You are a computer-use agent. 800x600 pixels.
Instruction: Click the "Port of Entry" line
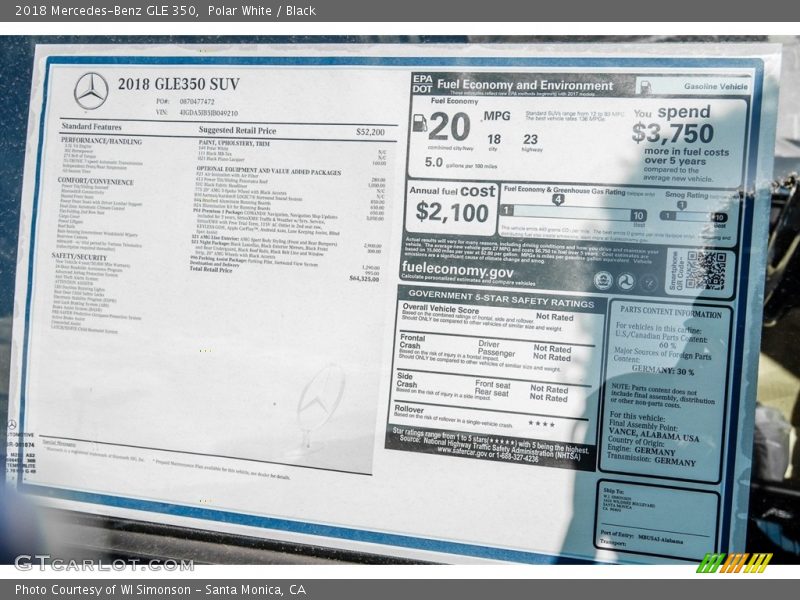click(641, 538)
